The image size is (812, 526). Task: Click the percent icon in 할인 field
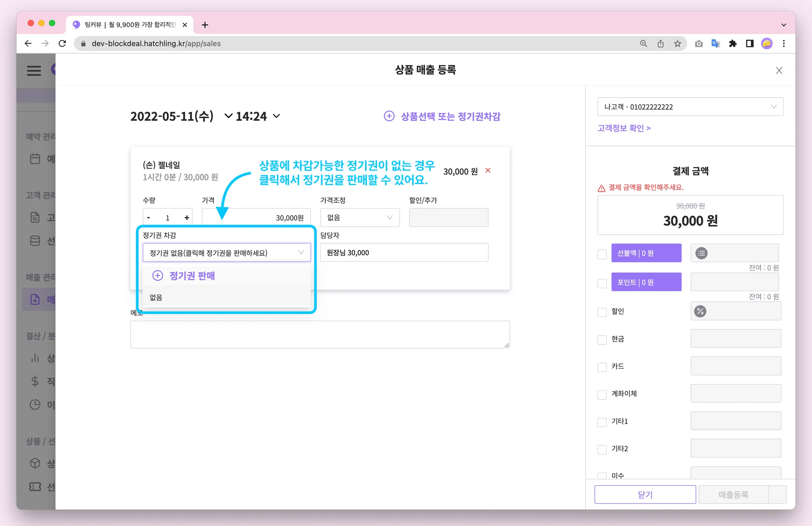700,312
